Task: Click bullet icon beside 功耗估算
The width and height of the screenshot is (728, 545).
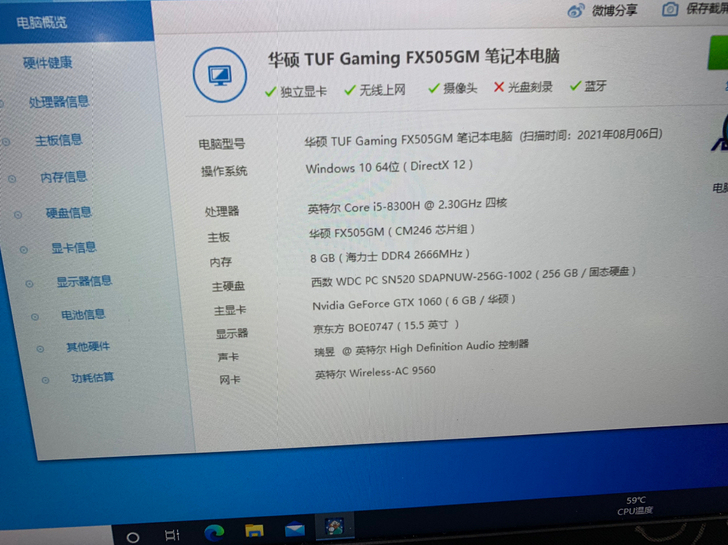Action: coord(46,380)
